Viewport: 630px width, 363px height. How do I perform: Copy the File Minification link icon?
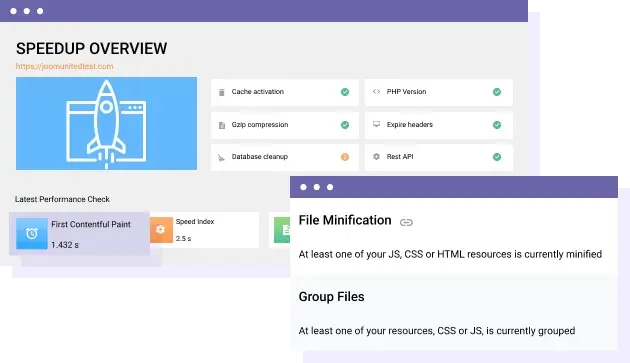tap(406, 222)
